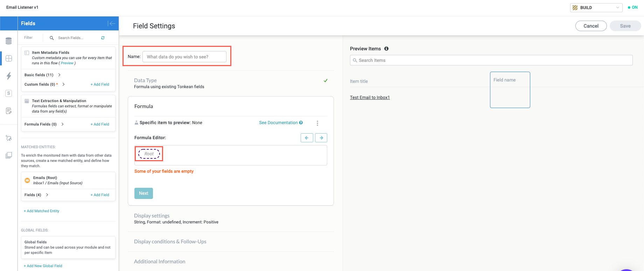The height and width of the screenshot is (271, 644).
Task: Open the data sources database icon
Action: pos(9,41)
